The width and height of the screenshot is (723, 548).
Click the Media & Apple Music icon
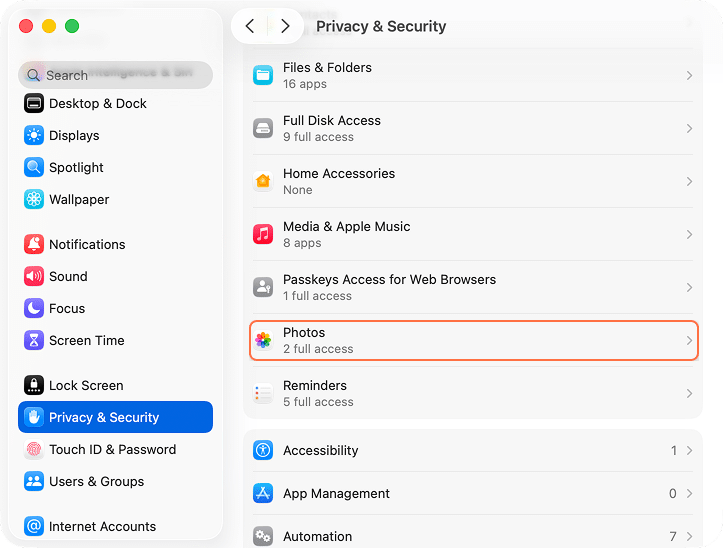click(263, 234)
